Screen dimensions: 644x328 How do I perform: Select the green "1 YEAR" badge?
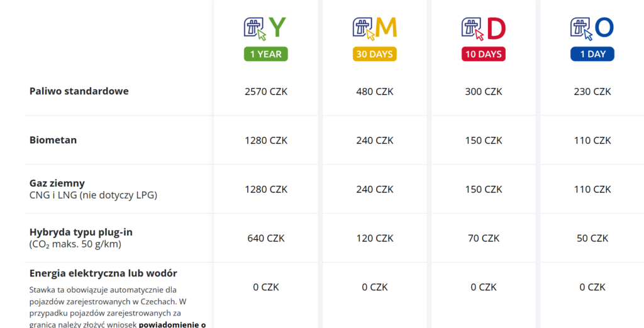(x=266, y=54)
